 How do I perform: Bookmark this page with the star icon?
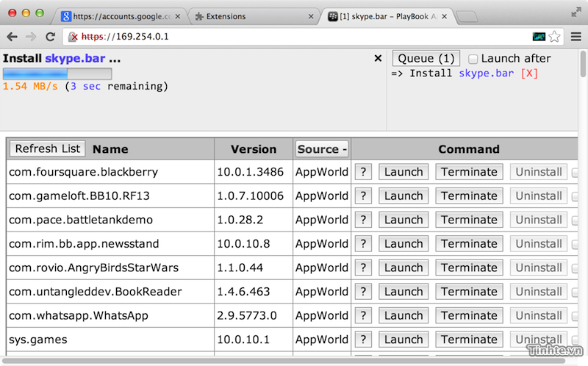point(554,37)
